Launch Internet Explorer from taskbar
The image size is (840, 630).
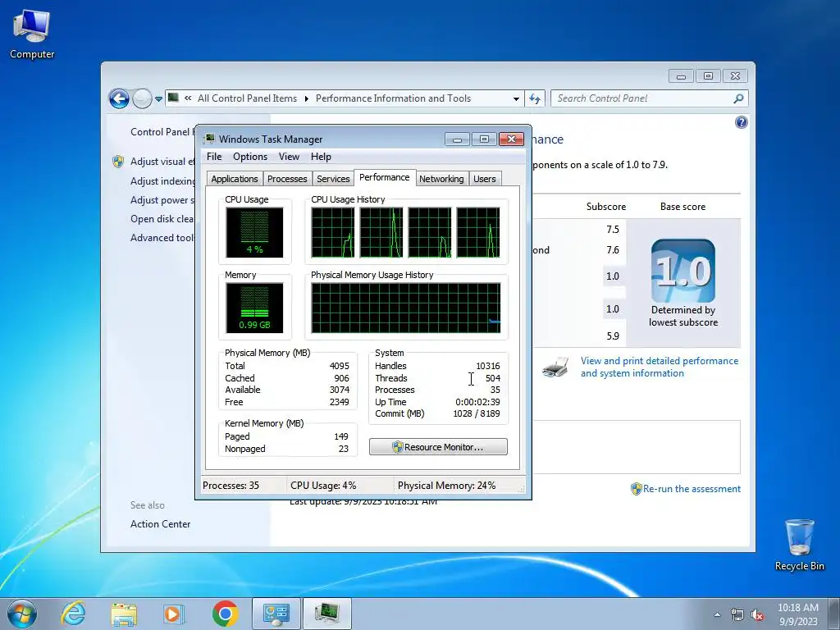click(x=73, y=614)
